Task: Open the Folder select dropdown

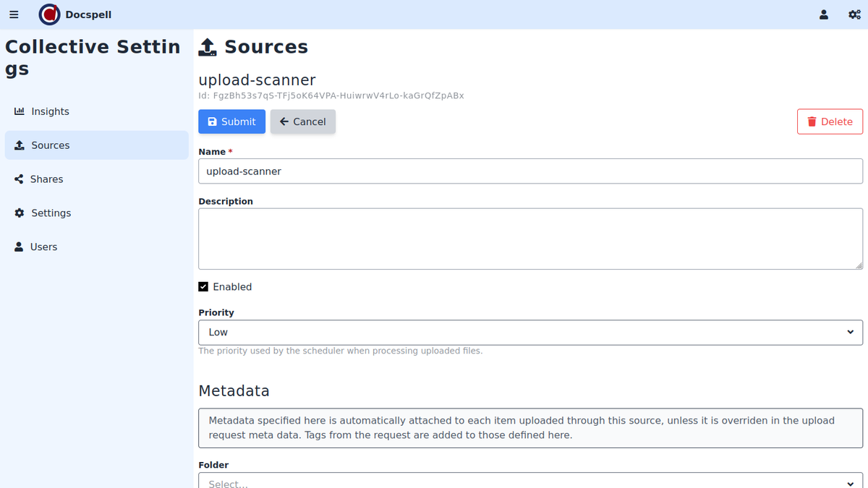Action: click(529, 481)
